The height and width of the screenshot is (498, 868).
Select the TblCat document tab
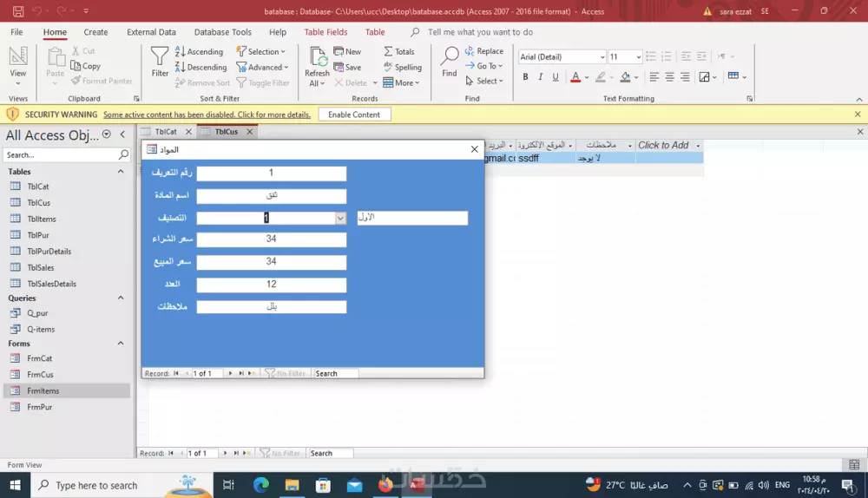click(x=166, y=132)
